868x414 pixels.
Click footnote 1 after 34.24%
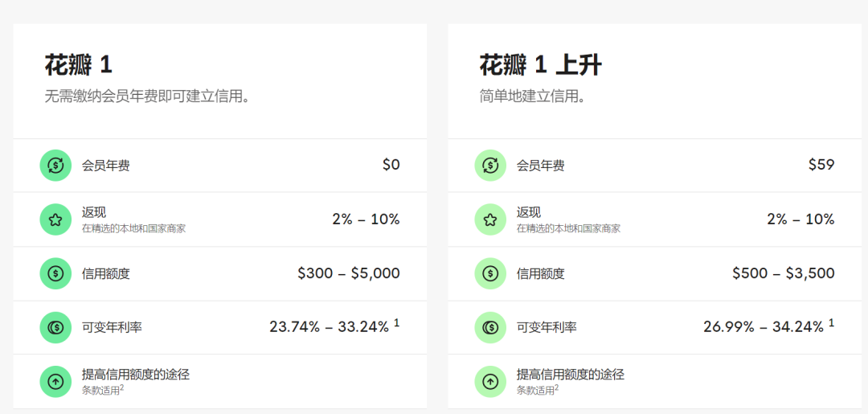832,323
